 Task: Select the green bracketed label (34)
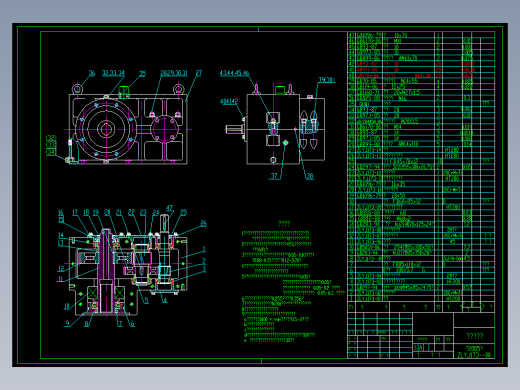(51, 152)
